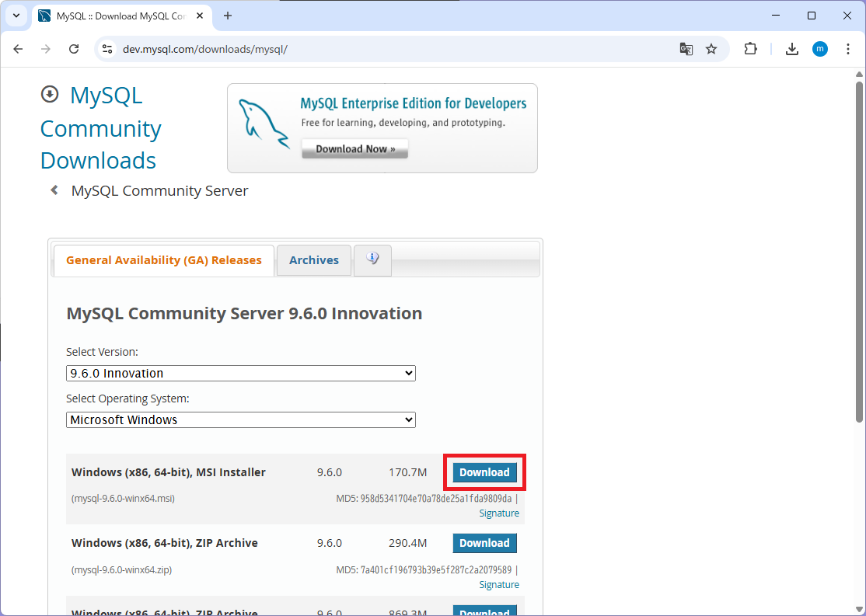The height and width of the screenshot is (616, 866).
Task: Click the back chevron beside MySQL Community Server
Action: click(x=54, y=190)
